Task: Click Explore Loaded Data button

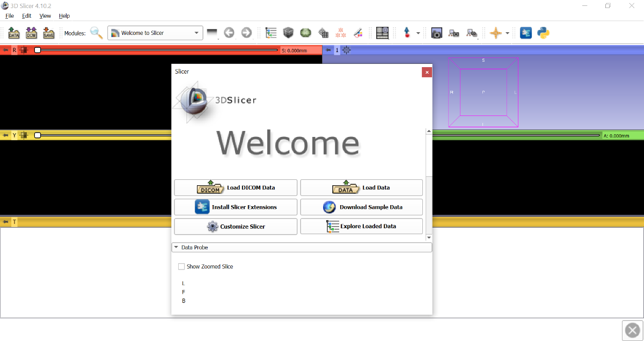Action: pyautogui.click(x=362, y=227)
